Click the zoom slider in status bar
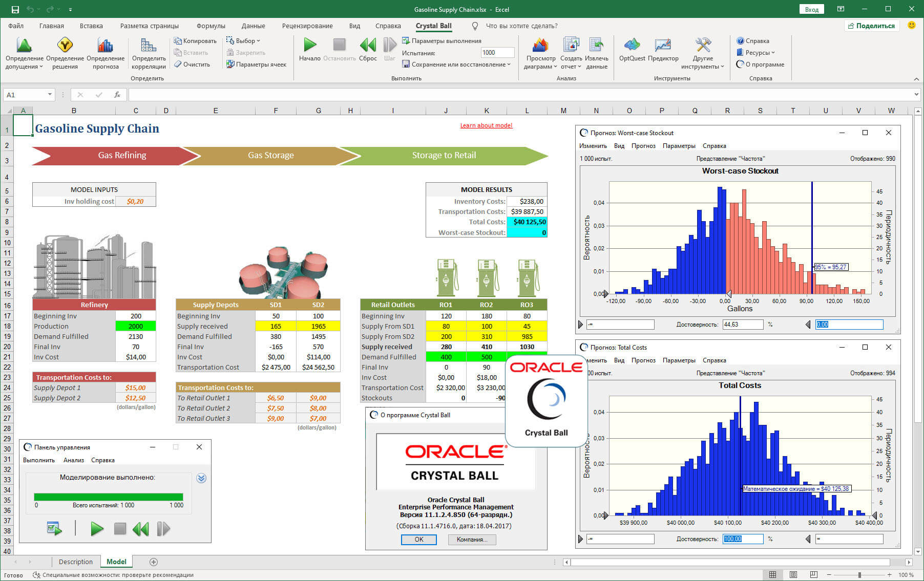The width and height of the screenshot is (924, 581). tap(859, 575)
